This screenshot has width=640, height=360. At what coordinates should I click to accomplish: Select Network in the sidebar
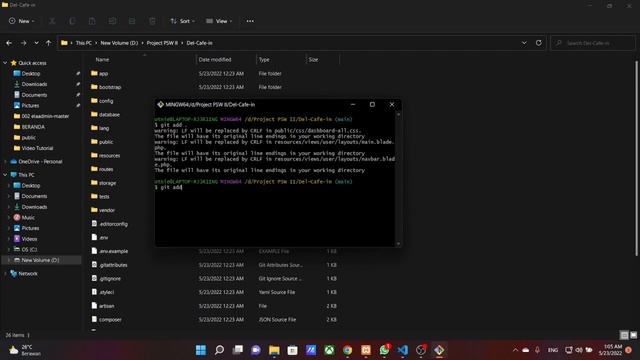coord(28,273)
